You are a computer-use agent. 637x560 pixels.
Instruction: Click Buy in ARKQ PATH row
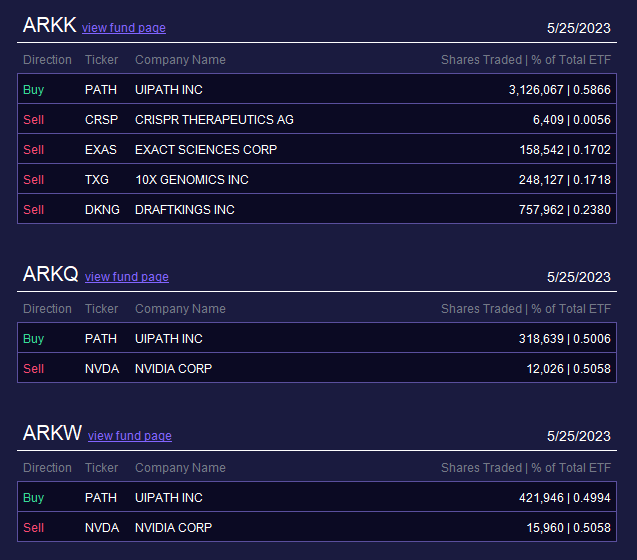coord(33,339)
